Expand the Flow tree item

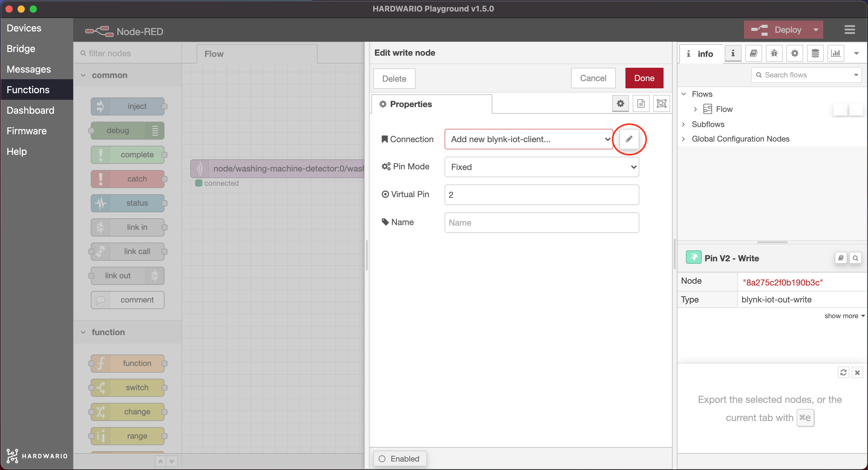click(696, 109)
